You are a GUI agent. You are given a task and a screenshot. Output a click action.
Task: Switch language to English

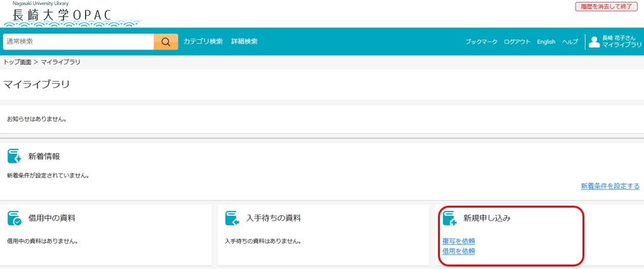pyautogui.click(x=546, y=42)
